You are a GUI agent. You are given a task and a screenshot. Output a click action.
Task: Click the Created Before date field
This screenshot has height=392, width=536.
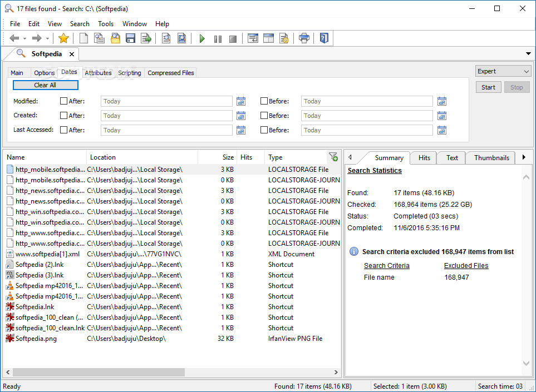click(x=367, y=116)
